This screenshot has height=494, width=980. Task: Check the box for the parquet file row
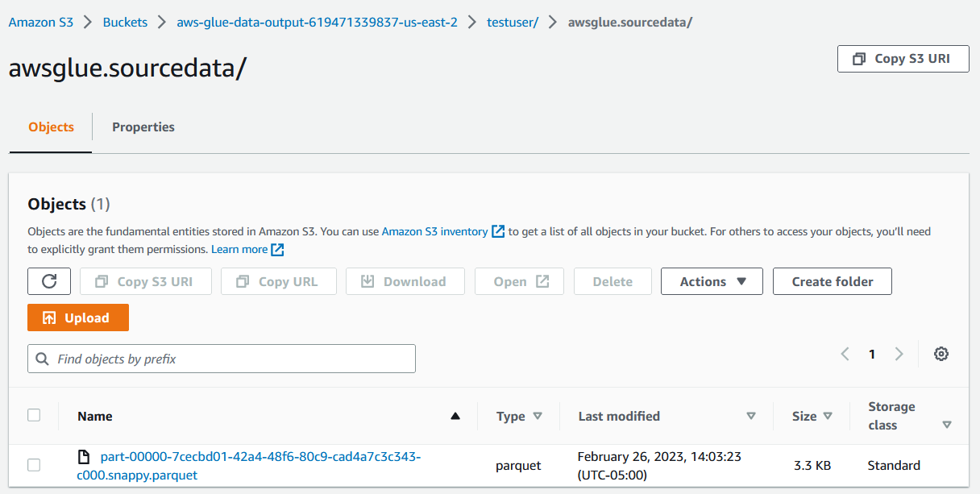[x=34, y=465]
